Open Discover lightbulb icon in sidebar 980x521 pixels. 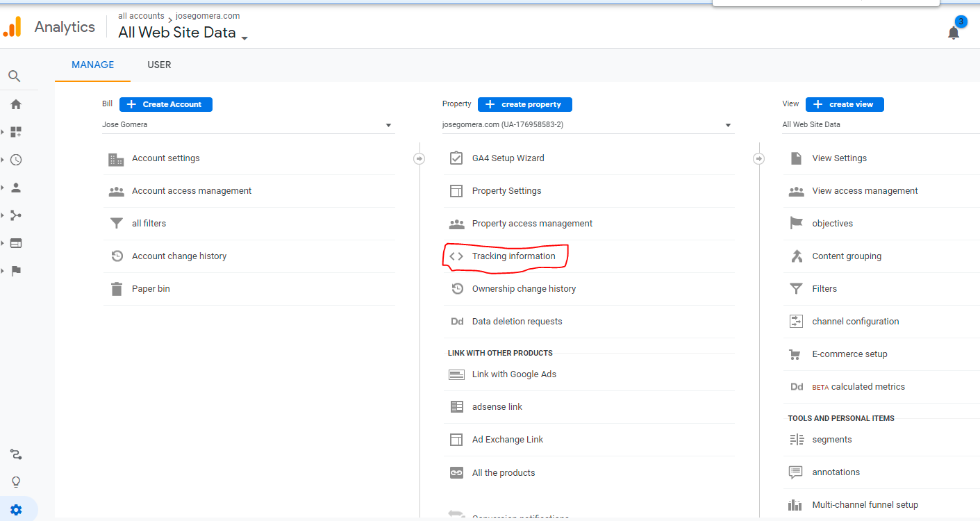(15, 482)
